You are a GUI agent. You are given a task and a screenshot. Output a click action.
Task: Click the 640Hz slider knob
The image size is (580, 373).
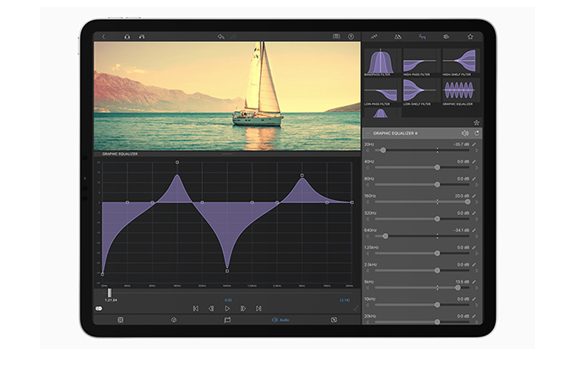pos(385,236)
